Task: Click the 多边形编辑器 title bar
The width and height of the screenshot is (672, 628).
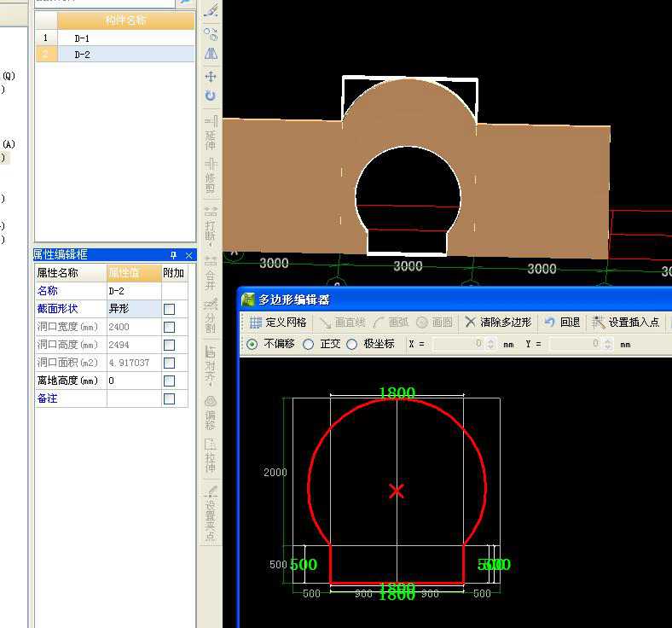Action: coord(455,299)
